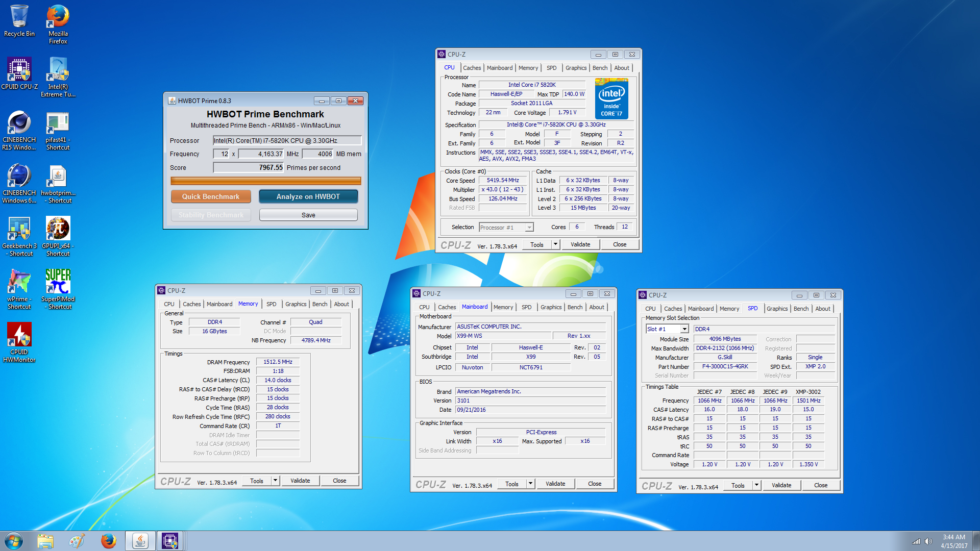Click the orange benchmark progress bar
The height and width of the screenshot is (551, 980).
265,181
